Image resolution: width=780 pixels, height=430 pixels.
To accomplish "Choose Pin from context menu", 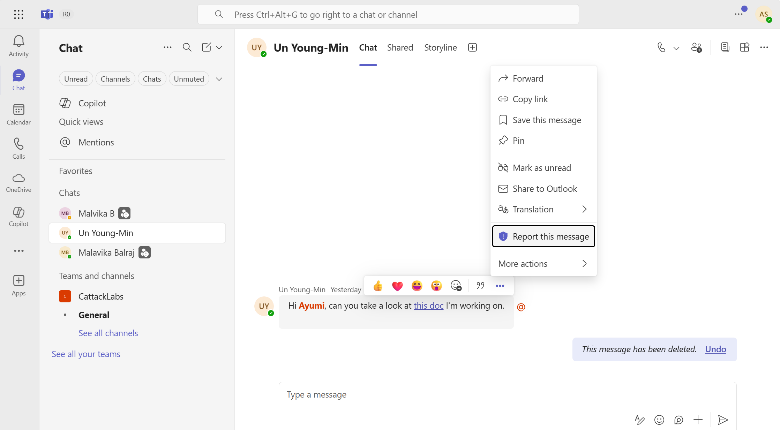I will [544, 141].
